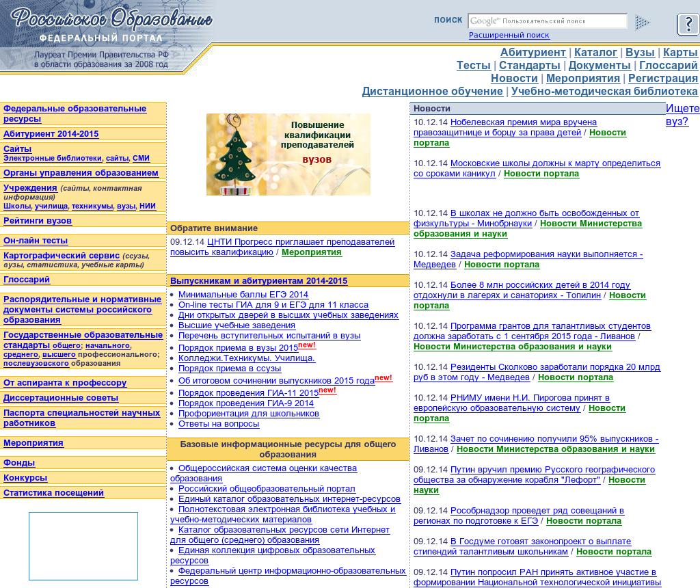Open Фонды sidebar link
Viewport: 700px width, 588px height.
click(x=18, y=463)
